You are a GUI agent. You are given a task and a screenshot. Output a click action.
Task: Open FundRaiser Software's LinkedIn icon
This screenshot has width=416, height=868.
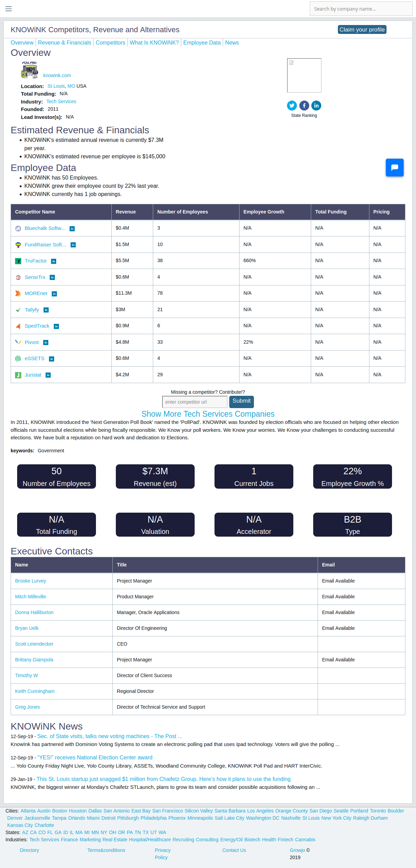(73, 245)
